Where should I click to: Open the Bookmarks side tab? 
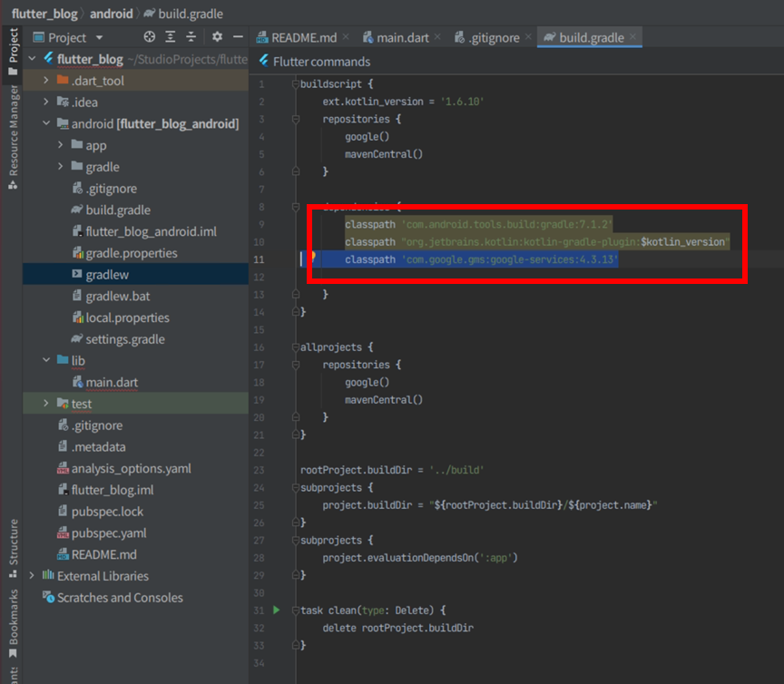tap(13, 623)
